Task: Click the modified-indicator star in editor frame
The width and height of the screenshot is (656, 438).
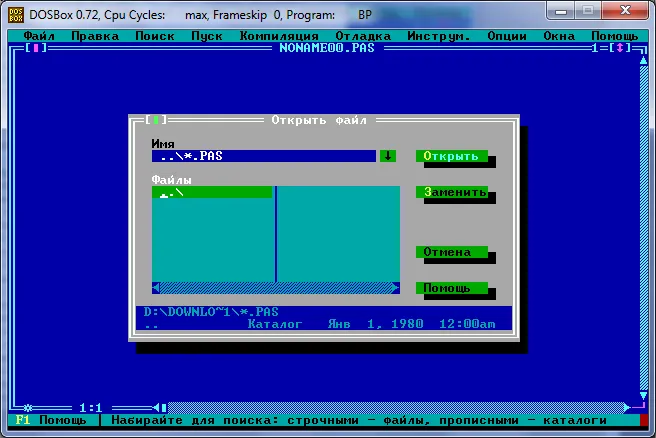Action: click(x=28, y=407)
